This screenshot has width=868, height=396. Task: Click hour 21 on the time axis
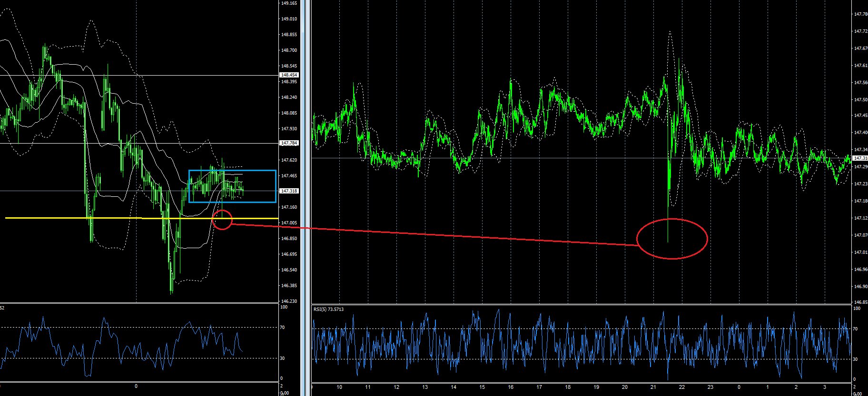pyautogui.click(x=653, y=387)
